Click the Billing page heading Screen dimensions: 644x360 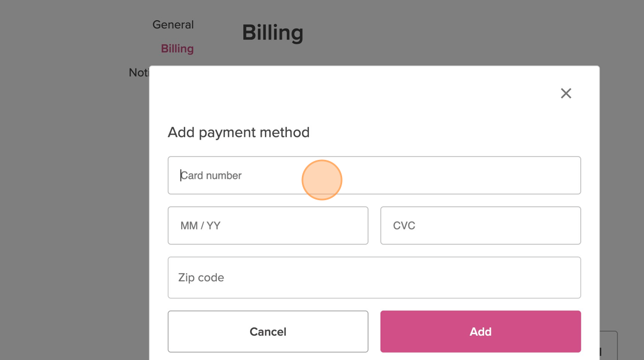click(x=273, y=33)
